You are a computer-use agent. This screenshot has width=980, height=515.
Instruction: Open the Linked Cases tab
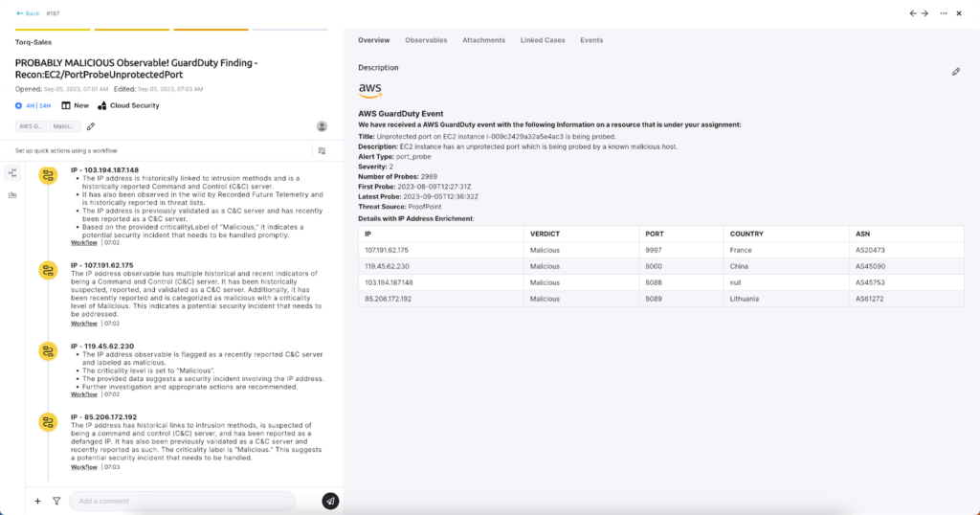(543, 40)
